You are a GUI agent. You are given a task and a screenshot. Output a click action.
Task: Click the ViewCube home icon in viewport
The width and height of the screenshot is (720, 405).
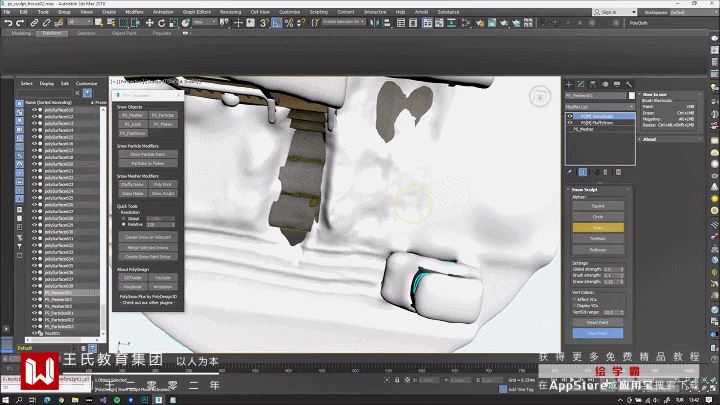540,97
